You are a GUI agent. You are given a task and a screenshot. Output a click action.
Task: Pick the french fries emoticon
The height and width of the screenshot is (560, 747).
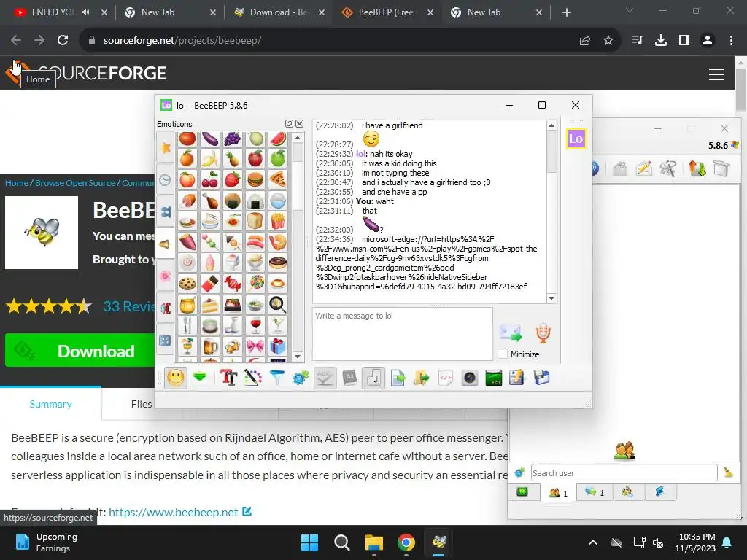pos(278,221)
